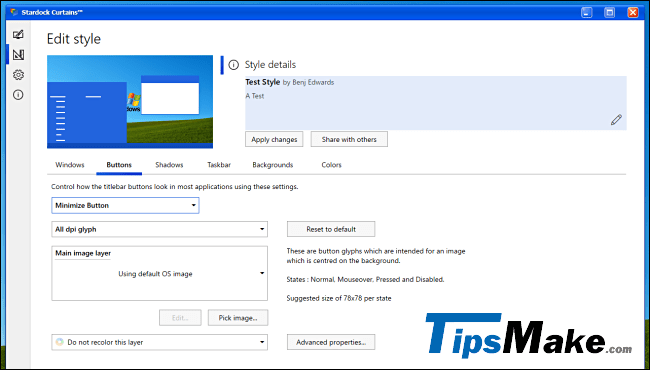Switch to the Windows tab
This screenshot has width=650, height=370.
point(70,165)
